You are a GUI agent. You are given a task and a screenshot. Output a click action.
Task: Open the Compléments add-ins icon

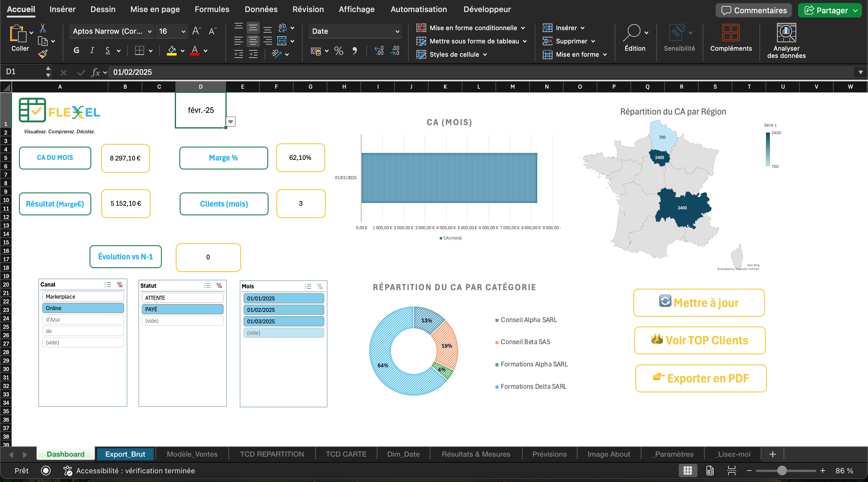click(x=731, y=33)
